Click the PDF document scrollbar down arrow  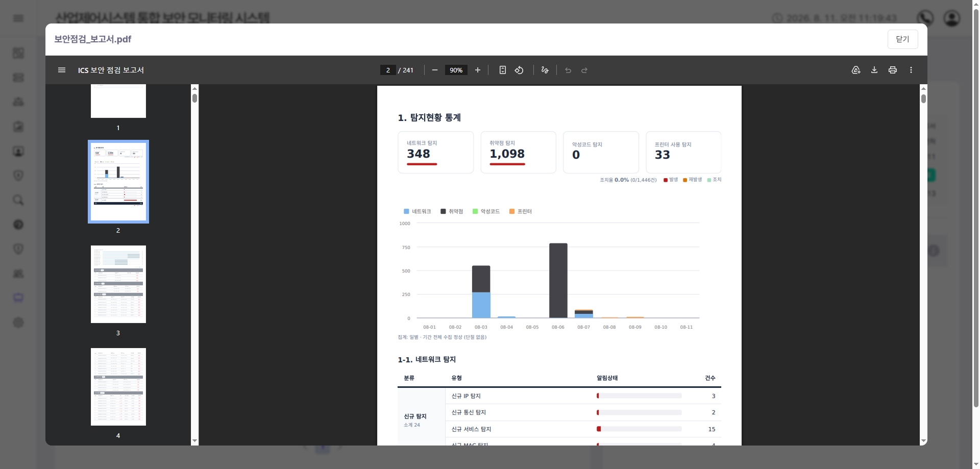pyautogui.click(x=923, y=441)
